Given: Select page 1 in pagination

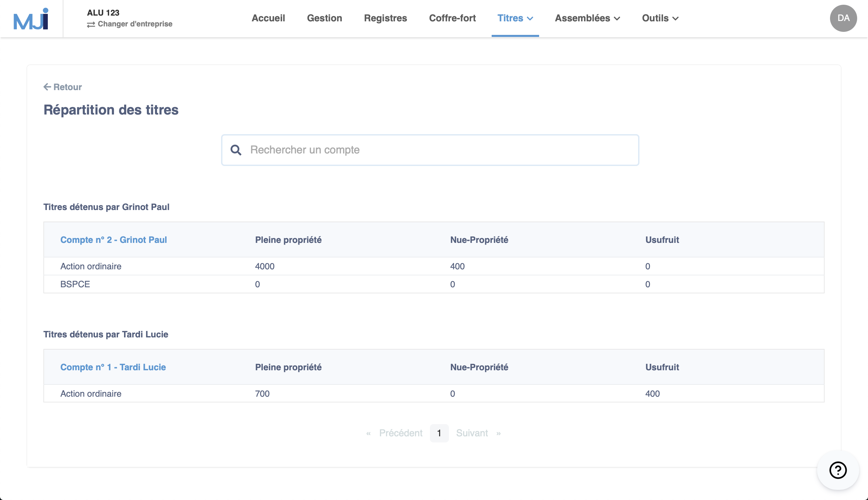Looking at the screenshot, I should point(439,433).
